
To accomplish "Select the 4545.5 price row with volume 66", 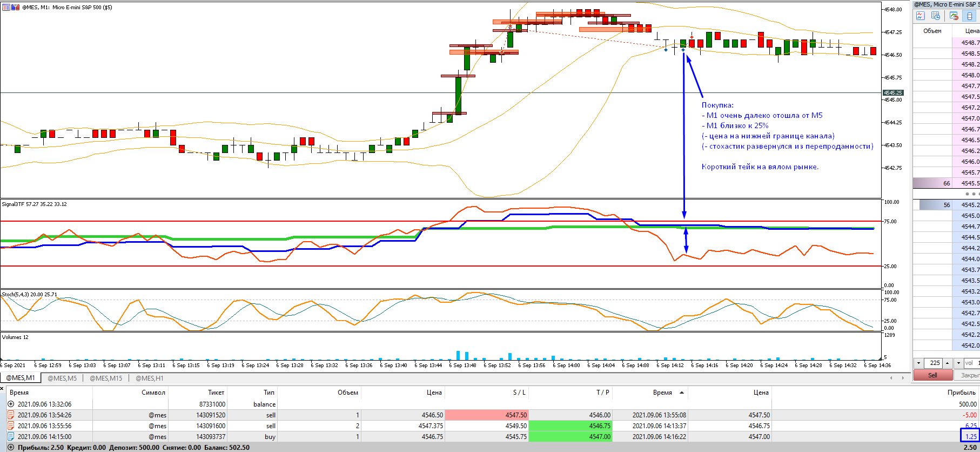I will [946, 183].
